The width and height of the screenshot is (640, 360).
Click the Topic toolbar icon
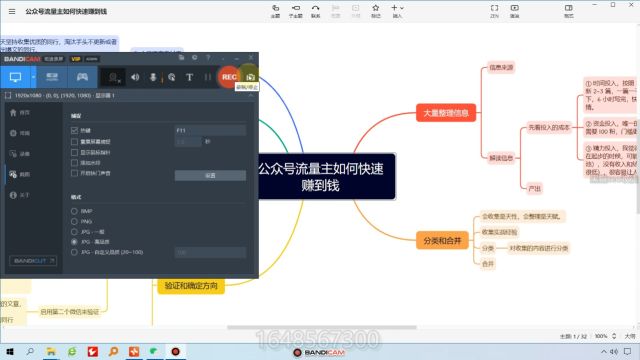(276, 11)
